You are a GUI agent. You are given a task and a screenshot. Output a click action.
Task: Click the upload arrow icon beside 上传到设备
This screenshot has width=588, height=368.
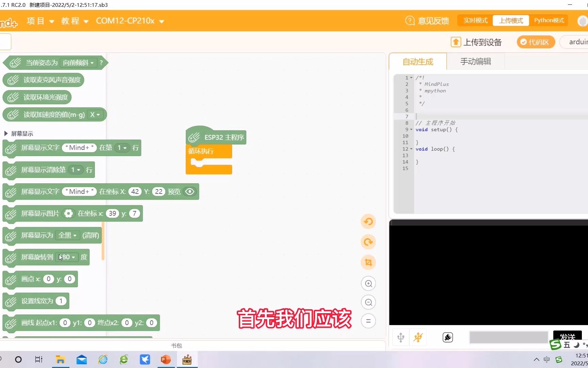[x=456, y=42]
